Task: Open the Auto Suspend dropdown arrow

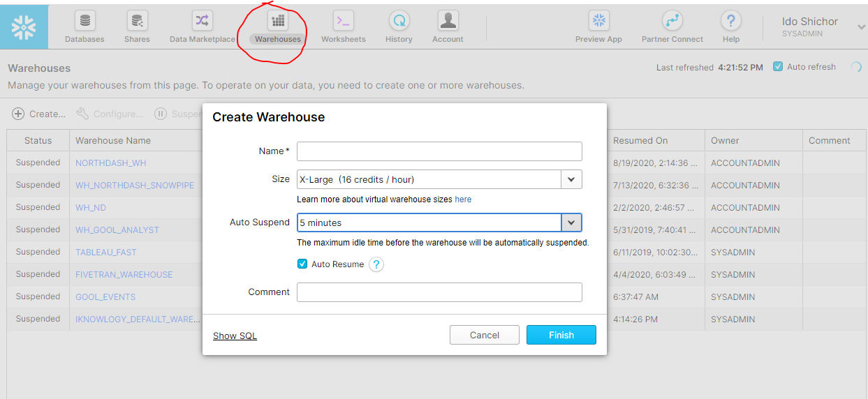Action: tap(571, 223)
